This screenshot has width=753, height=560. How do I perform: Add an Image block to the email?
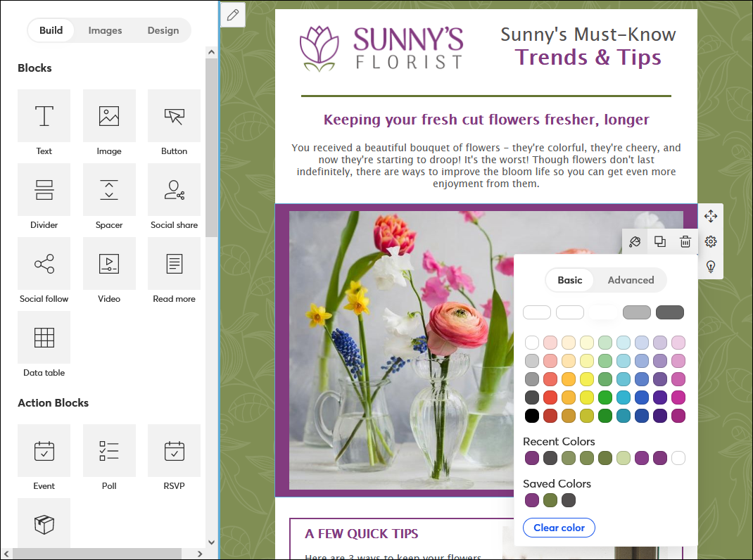click(x=109, y=115)
